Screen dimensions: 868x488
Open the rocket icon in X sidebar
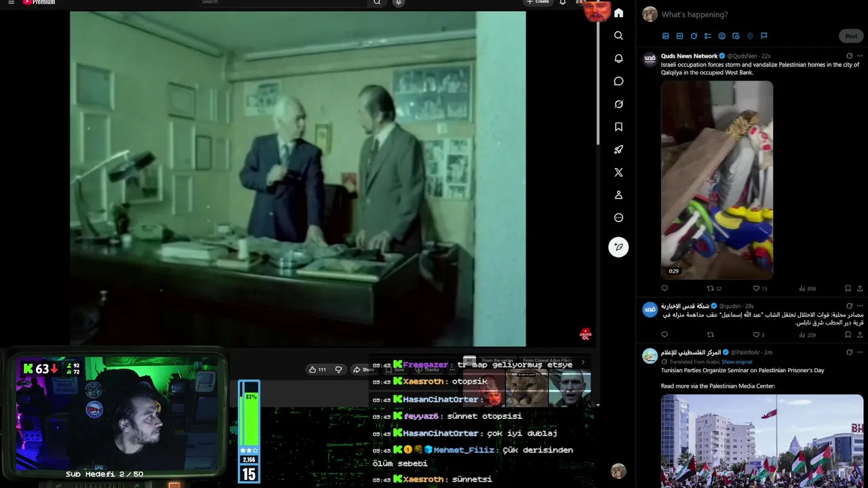618,150
